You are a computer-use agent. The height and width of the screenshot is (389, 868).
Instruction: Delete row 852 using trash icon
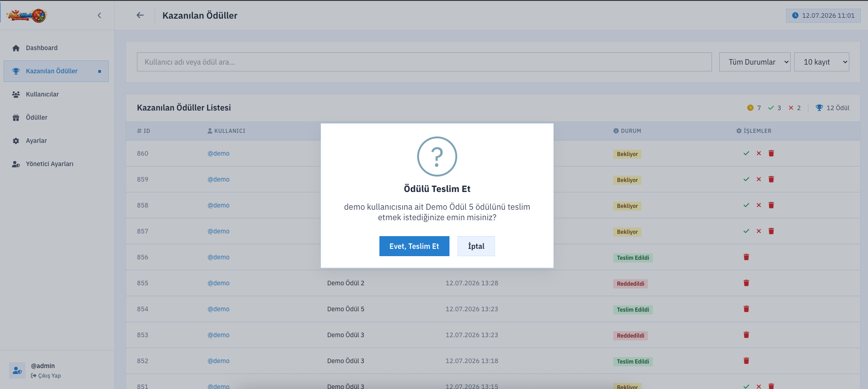point(746,361)
